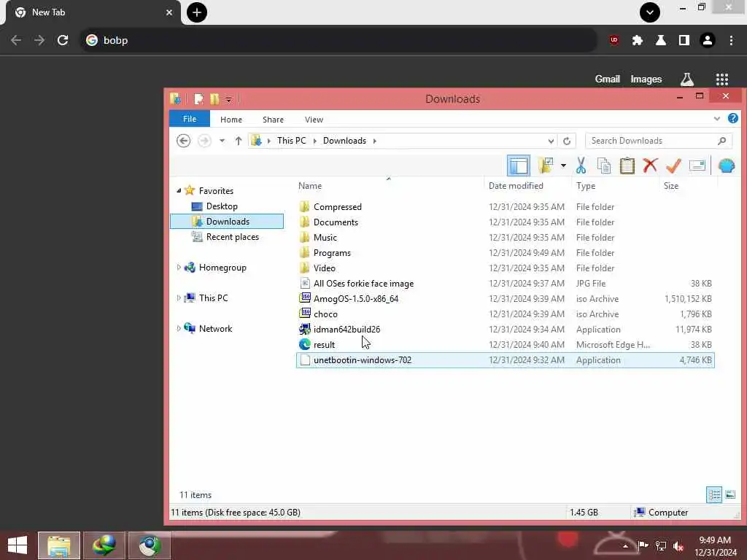Image resolution: width=747 pixels, height=560 pixels.
Task: Expand the Network tree node
Action: click(x=179, y=328)
